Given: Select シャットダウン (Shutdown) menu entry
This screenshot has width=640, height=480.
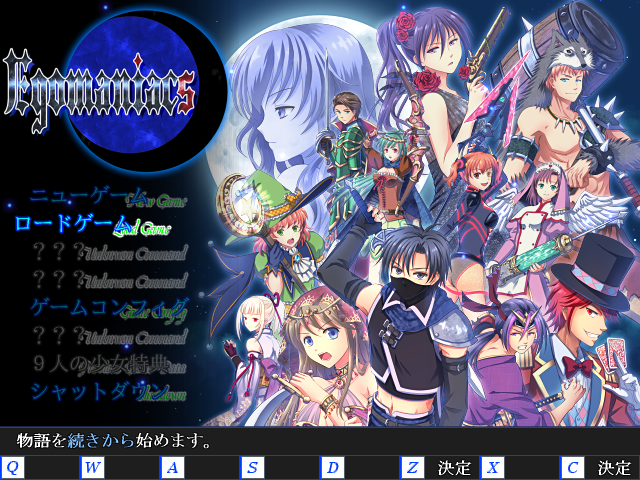Looking at the screenshot, I should [108, 392].
